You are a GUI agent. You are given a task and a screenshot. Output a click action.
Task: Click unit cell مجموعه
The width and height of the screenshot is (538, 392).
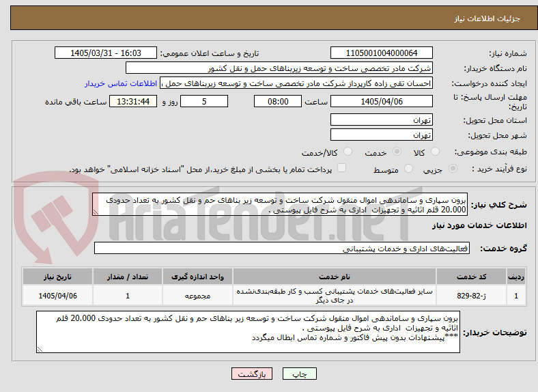(197, 296)
